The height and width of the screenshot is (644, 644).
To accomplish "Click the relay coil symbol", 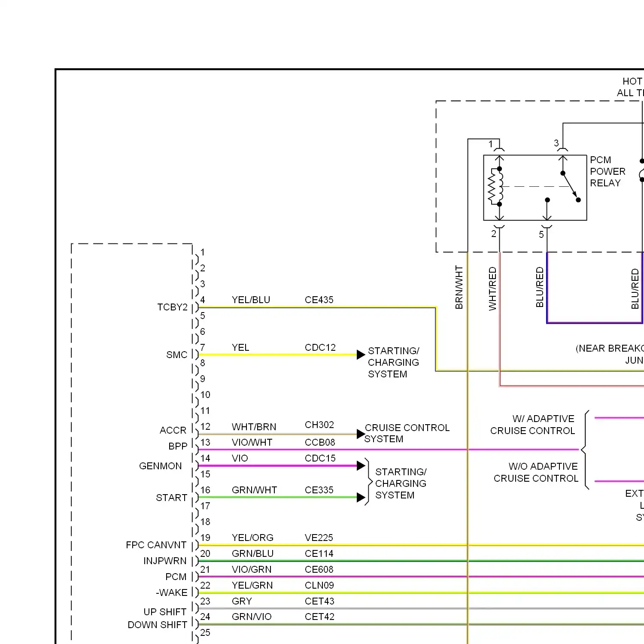I will pyautogui.click(x=495, y=187).
